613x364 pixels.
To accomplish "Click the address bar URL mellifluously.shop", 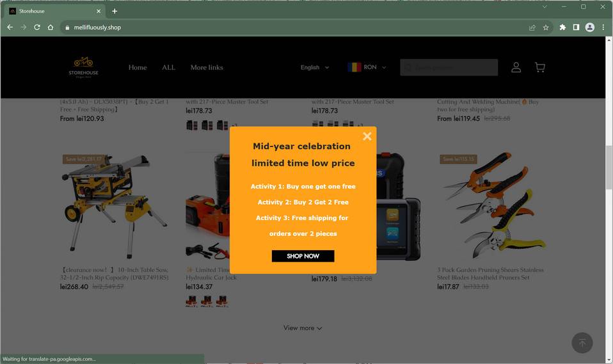I will click(x=97, y=28).
